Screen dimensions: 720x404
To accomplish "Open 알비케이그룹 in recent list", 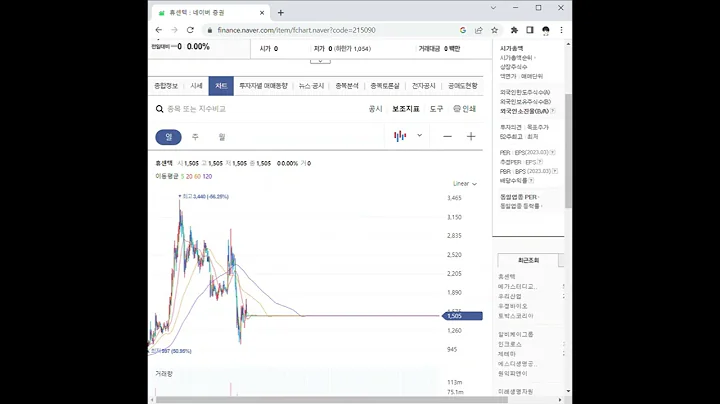I will click(x=516, y=334).
